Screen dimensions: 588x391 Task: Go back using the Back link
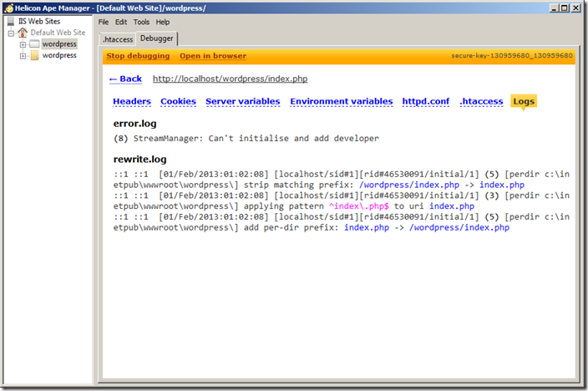(125, 79)
